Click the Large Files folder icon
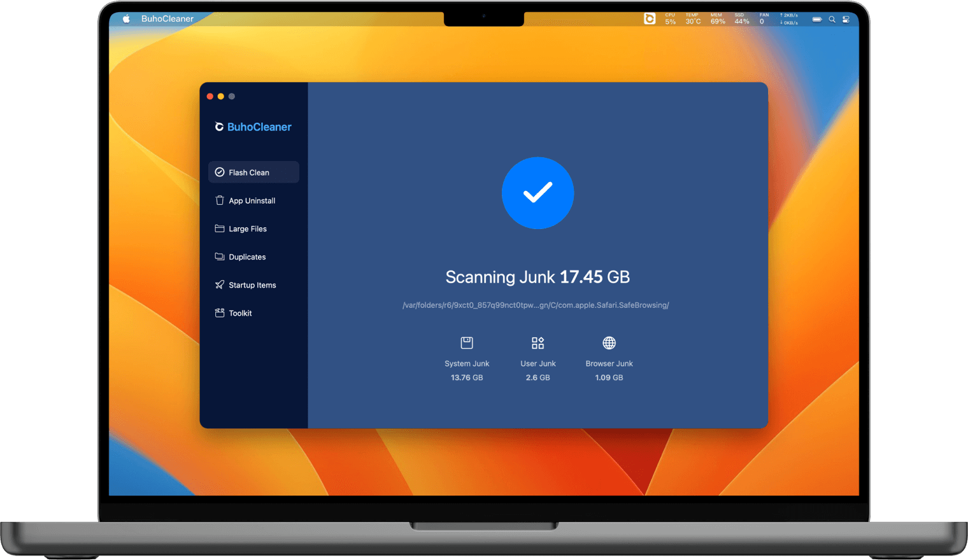Image resolution: width=968 pixels, height=560 pixels. coord(220,228)
